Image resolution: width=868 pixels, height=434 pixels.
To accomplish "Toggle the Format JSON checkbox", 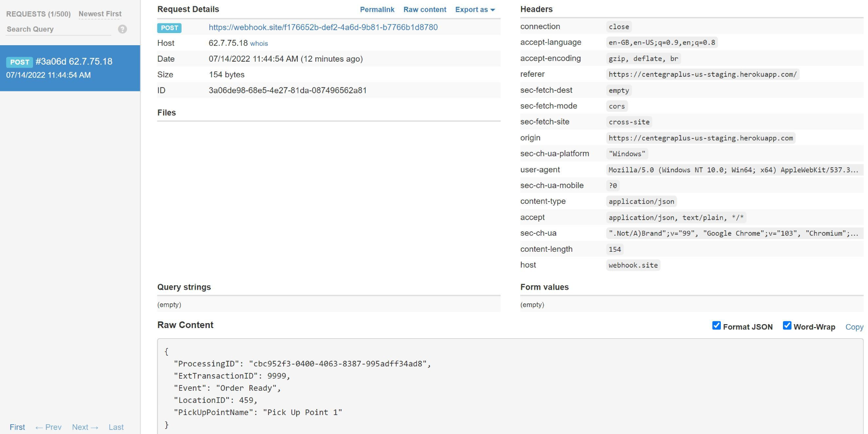I will tap(716, 326).
